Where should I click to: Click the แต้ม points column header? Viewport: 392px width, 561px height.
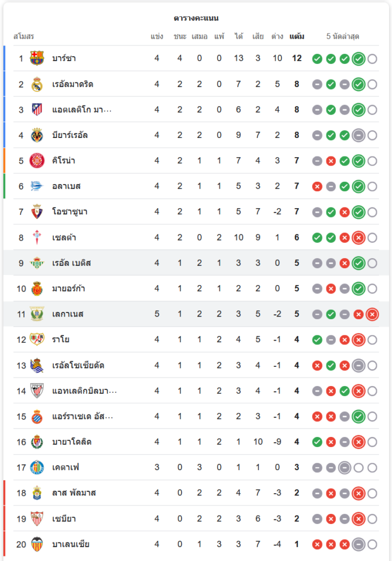coord(297,36)
